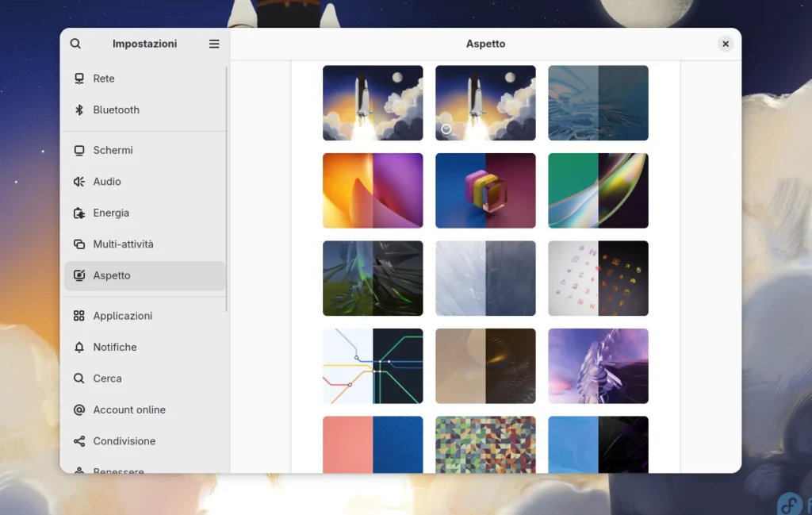Select the metro map lines wallpaper
Screen dimensions: 812x515
373,366
